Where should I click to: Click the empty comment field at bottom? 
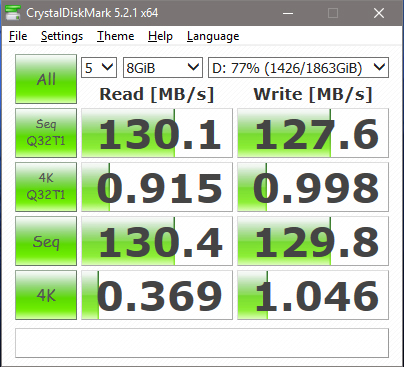(x=202, y=343)
